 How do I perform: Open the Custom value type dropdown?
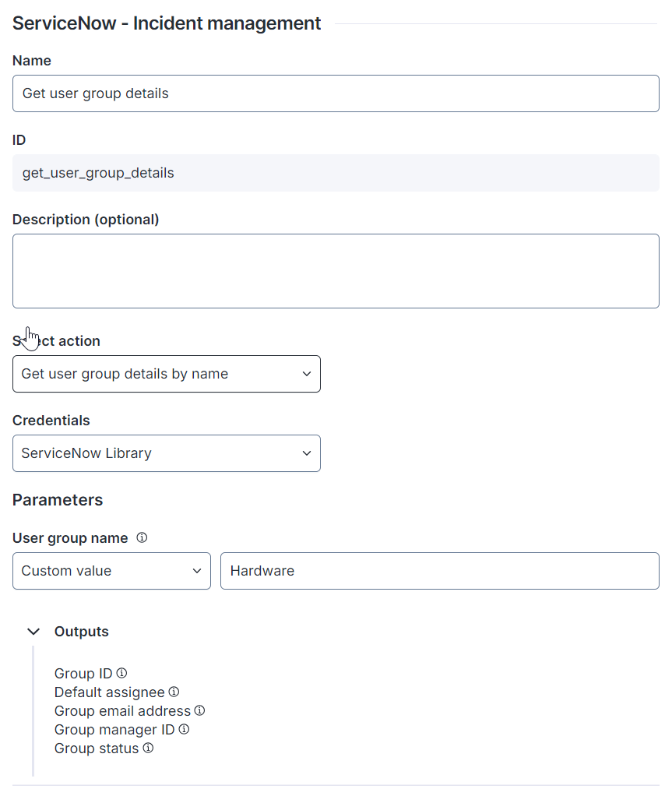click(x=111, y=571)
